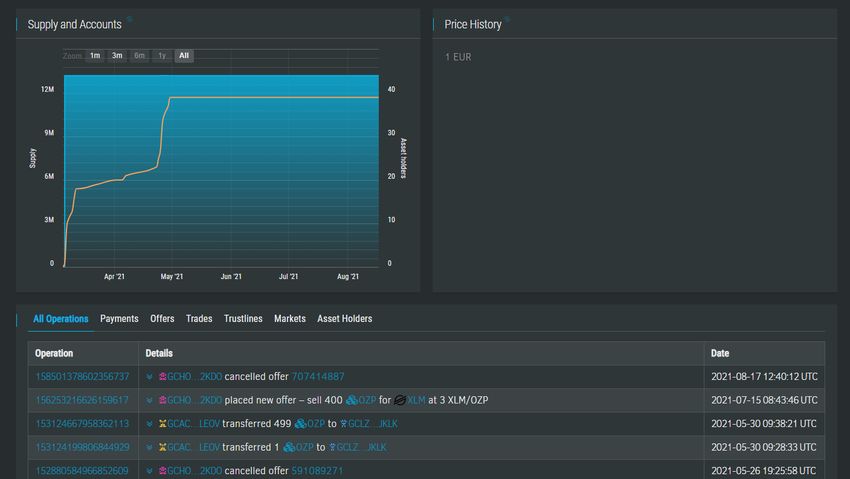This screenshot has width=850, height=479.
Task: Select the 1m zoom range
Action: (x=95, y=56)
